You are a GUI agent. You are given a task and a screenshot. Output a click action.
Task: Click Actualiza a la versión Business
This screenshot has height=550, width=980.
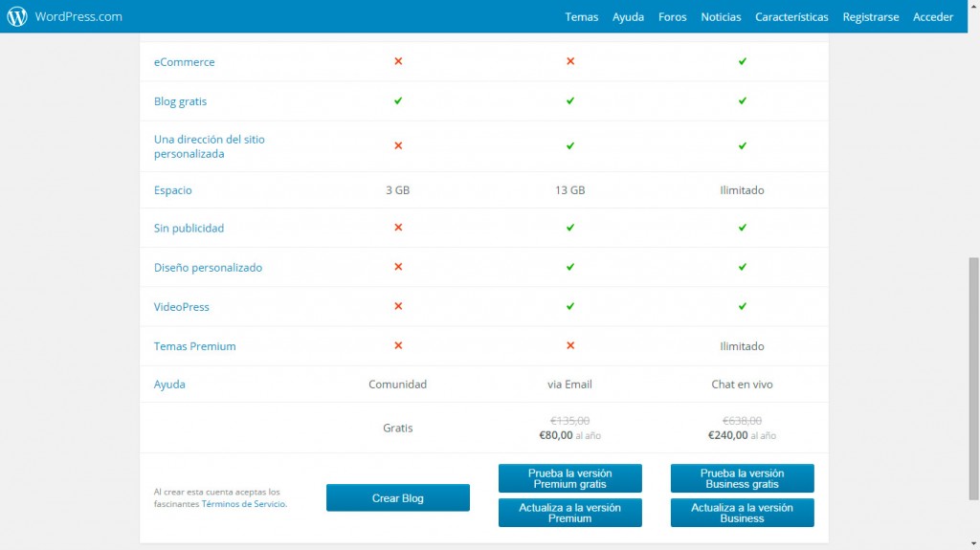click(742, 513)
